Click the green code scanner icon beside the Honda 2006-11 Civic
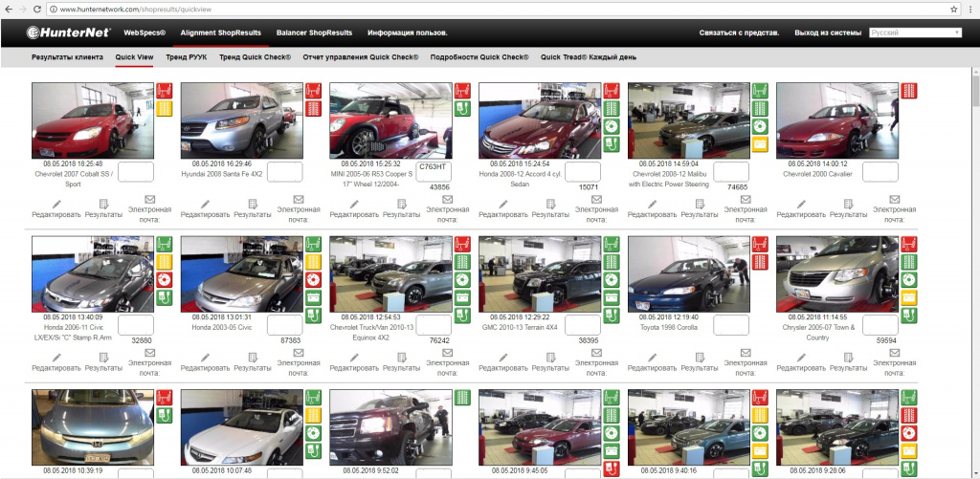 coord(164,297)
